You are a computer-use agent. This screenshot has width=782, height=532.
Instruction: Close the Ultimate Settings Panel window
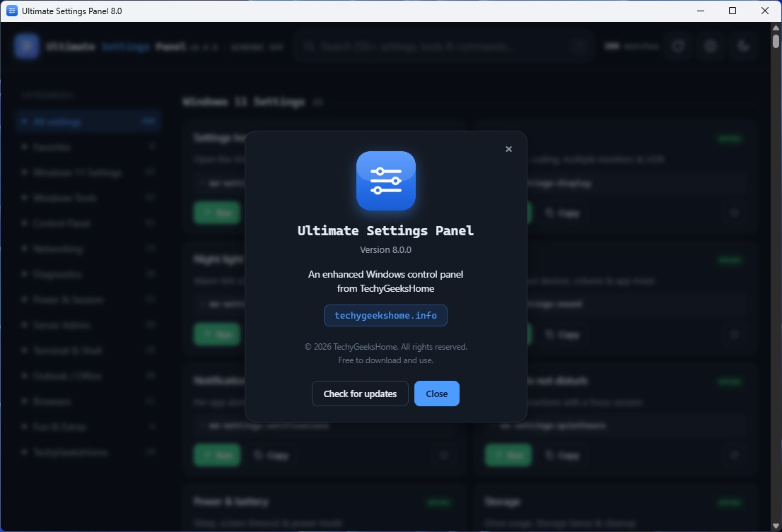pyautogui.click(x=764, y=11)
